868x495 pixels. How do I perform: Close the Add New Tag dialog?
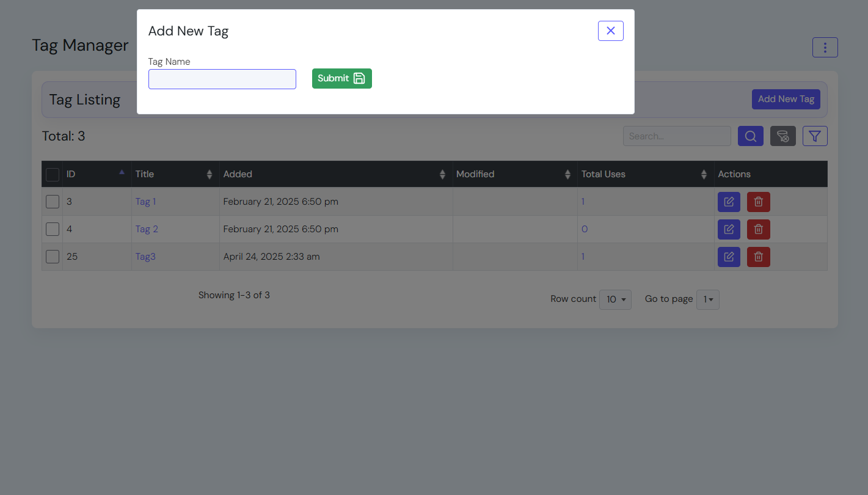(610, 31)
